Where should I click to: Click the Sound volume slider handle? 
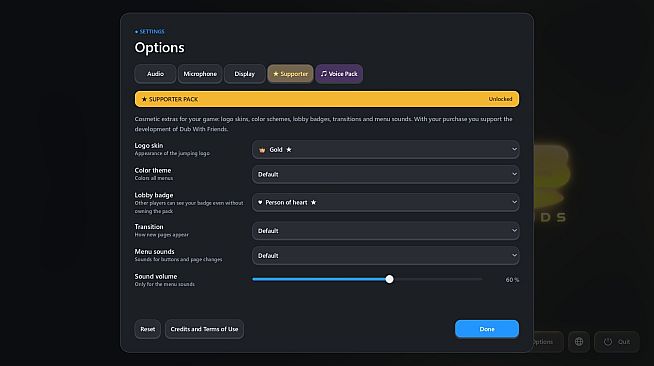click(x=389, y=279)
